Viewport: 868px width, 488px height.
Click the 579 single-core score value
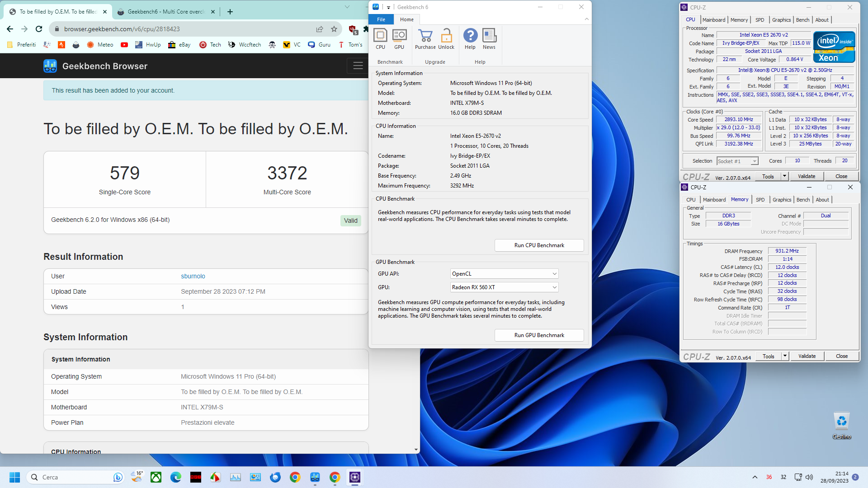(x=125, y=173)
